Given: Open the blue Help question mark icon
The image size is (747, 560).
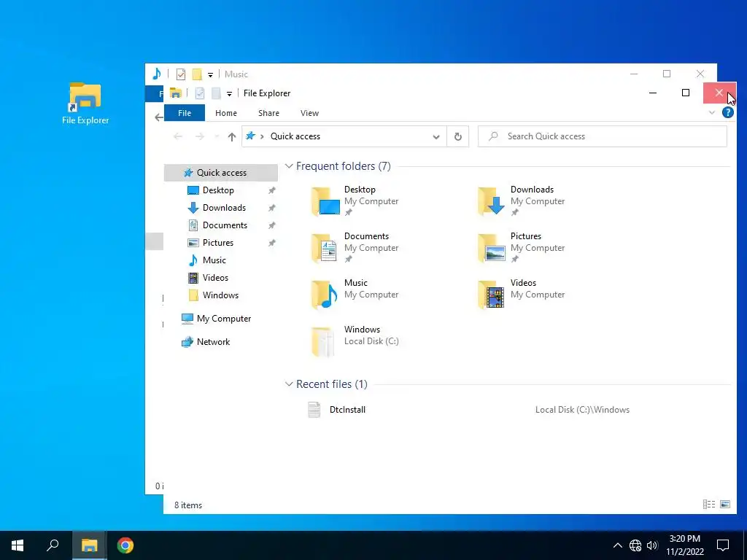Looking at the screenshot, I should (x=727, y=112).
